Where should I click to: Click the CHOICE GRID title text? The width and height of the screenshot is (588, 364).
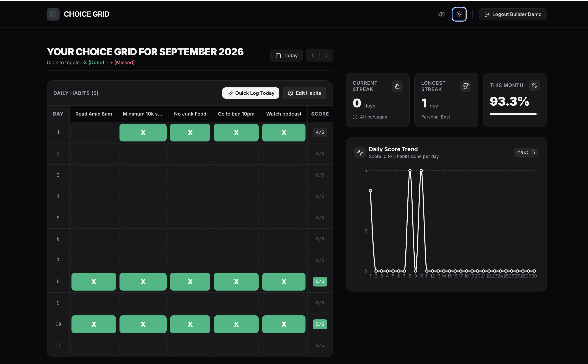click(x=87, y=14)
